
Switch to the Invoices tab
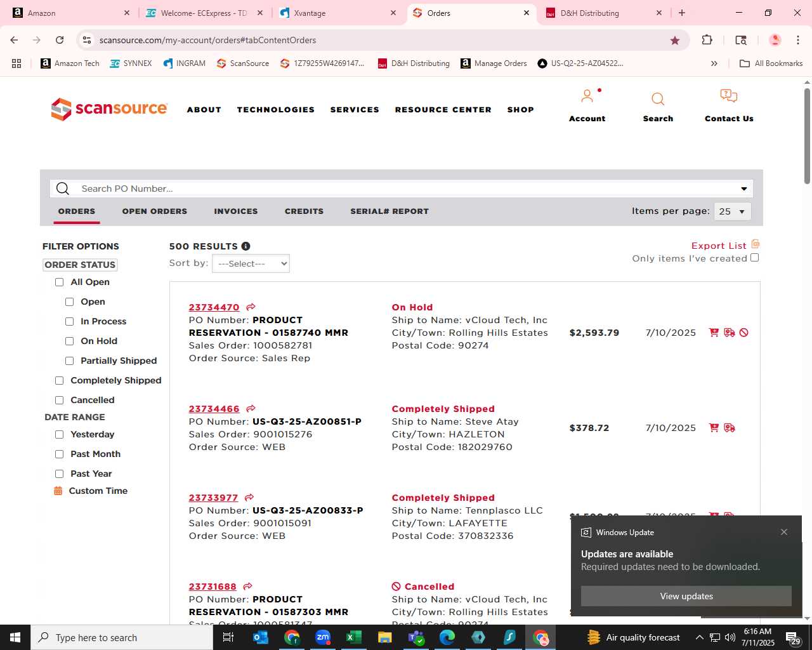click(x=236, y=211)
